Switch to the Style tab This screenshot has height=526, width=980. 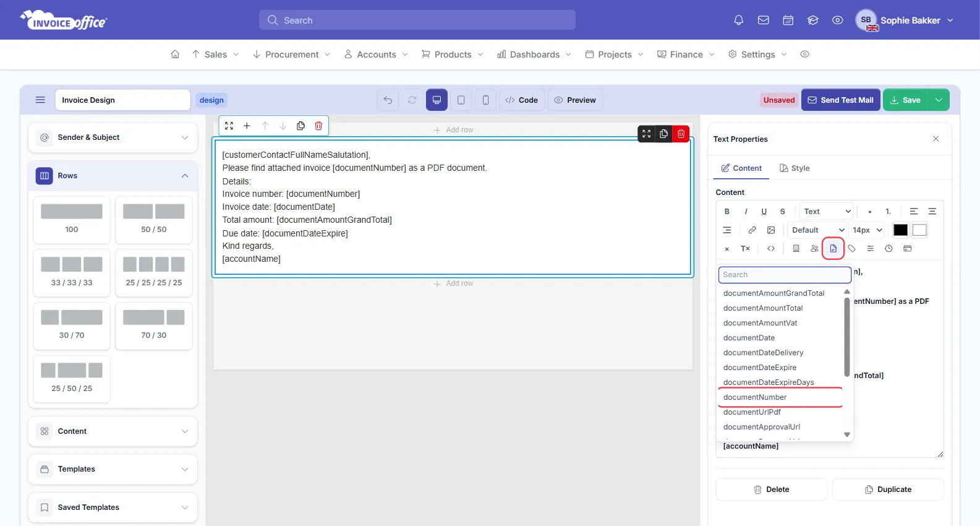795,168
